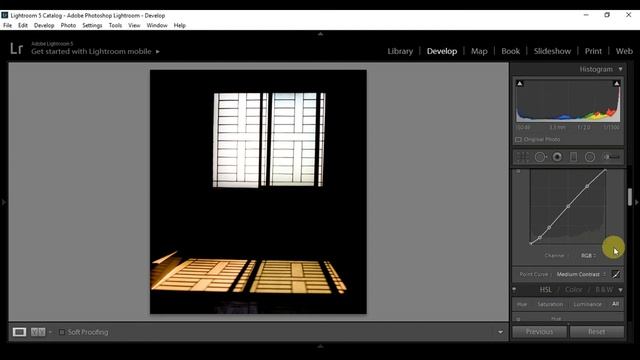Click the bottom-left tone curve endpoint
Viewport: 640px width, 360px height.
531,244
